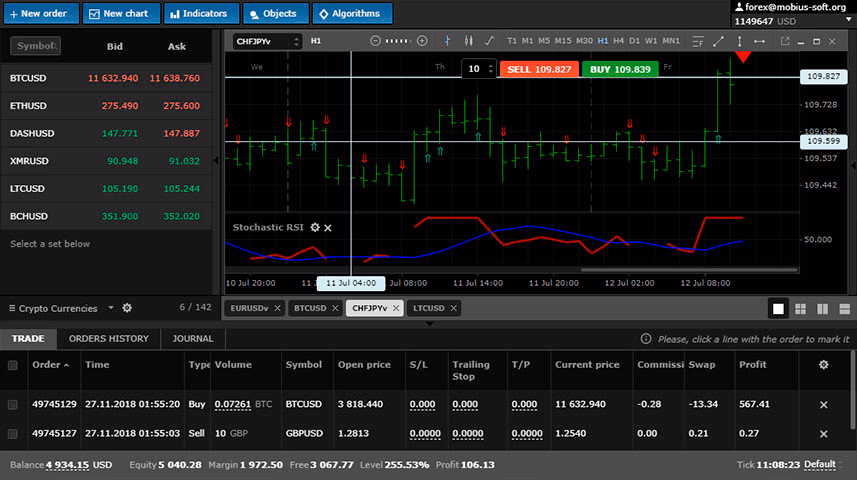The width and height of the screenshot is (857, 480).
Task: Tick checkbox for order 49745127
Action: point(13,434)
